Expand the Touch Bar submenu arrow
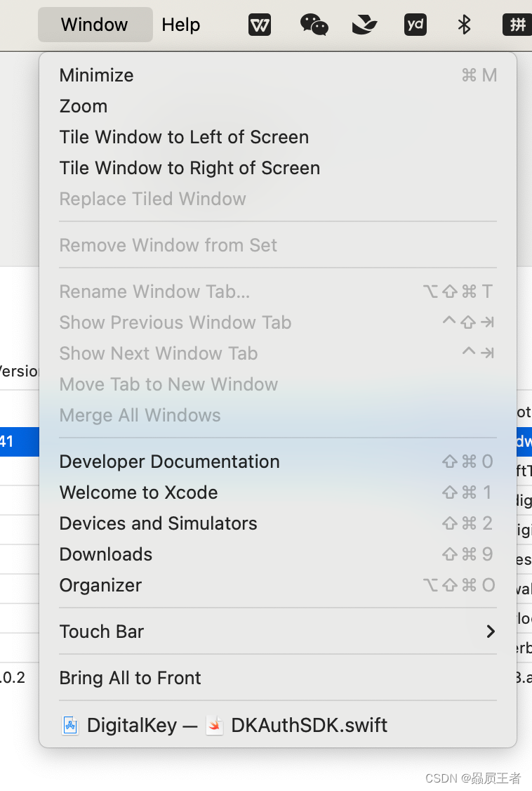 [x=490, y=631]
